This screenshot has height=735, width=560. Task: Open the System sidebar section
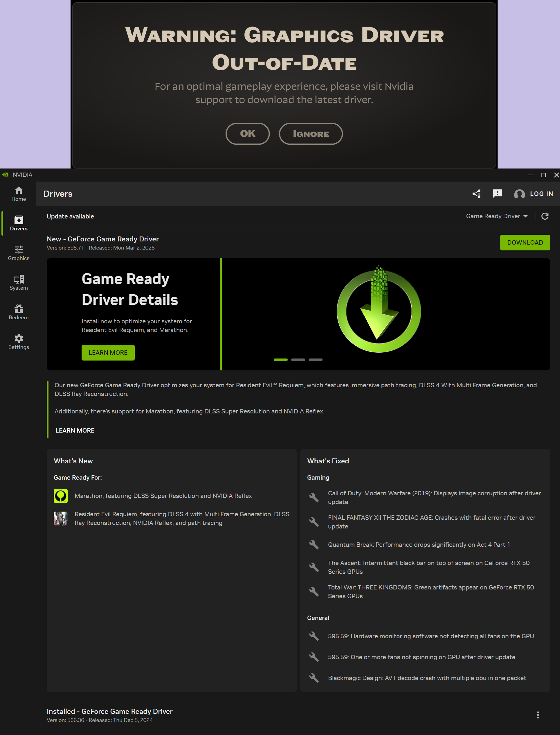click(x=19, y=282)
